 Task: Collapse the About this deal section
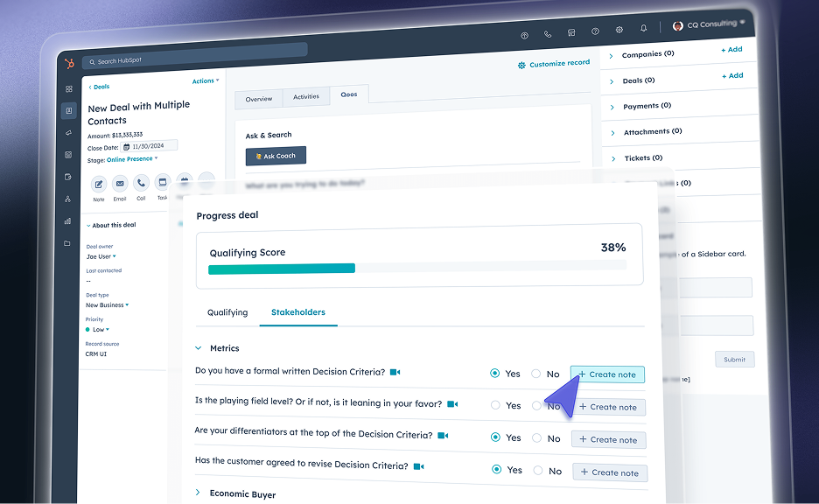(88, 226)
